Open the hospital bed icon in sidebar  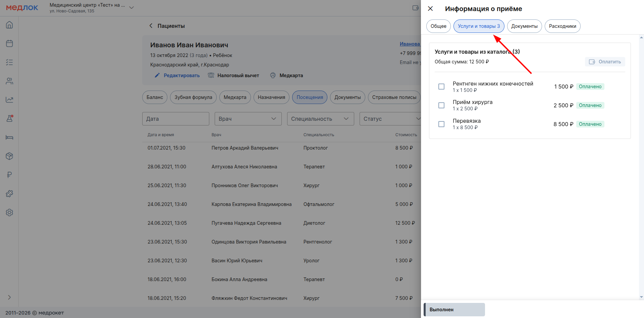[x=9, y=138]
